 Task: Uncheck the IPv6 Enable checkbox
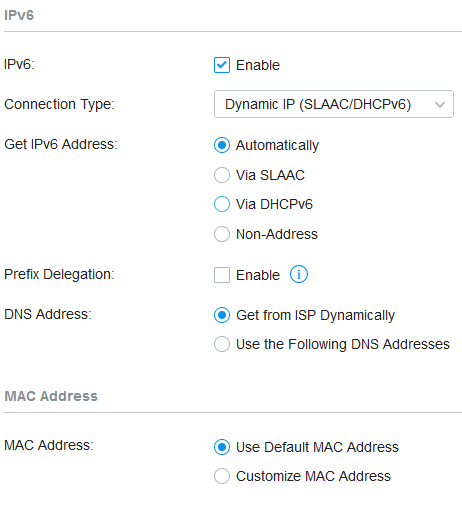(x=222, y=65)
